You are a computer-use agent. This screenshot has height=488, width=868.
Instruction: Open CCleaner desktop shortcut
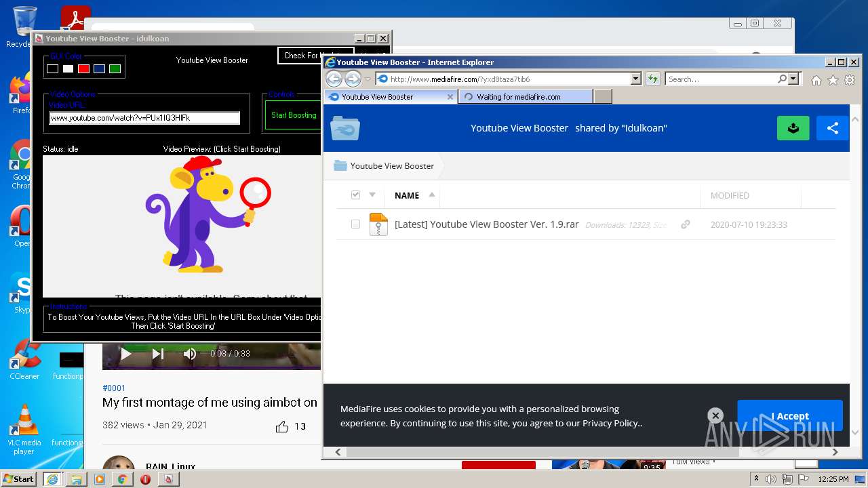pos(24,360)
